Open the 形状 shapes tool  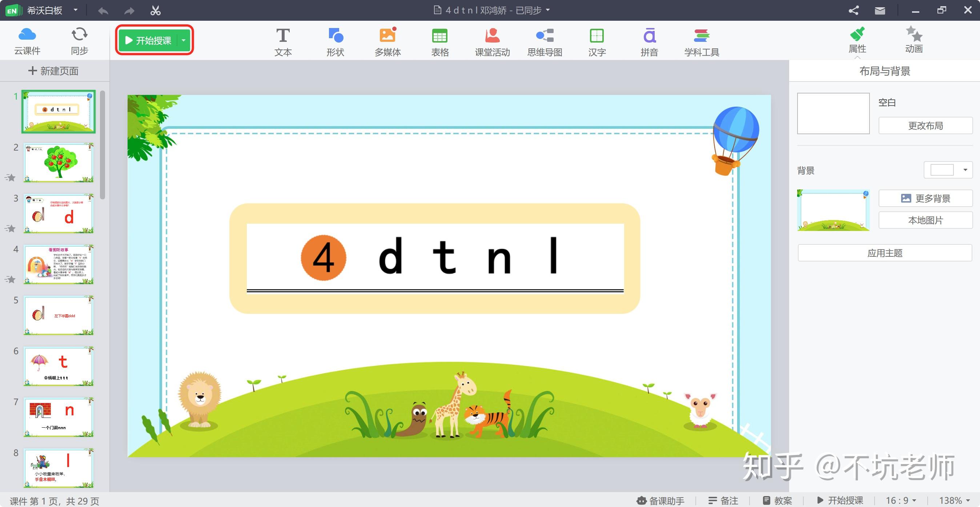pos(335,42)
